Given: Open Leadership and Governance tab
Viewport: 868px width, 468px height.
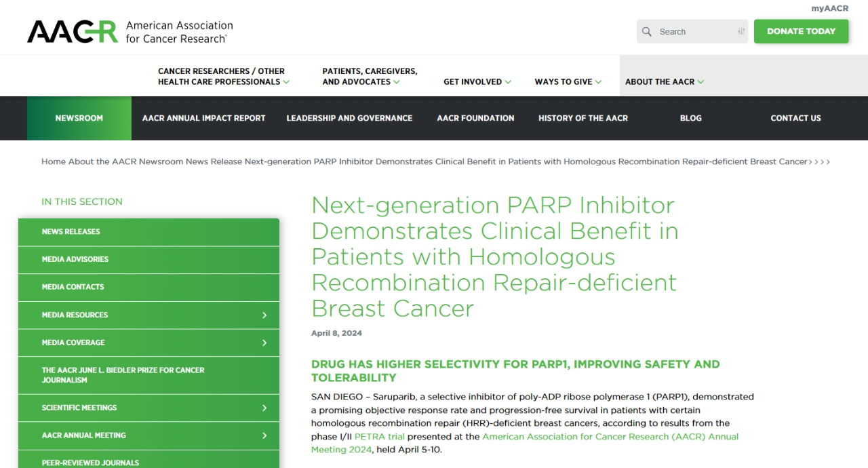Looking at the screenshot, I should pos(349,118).
